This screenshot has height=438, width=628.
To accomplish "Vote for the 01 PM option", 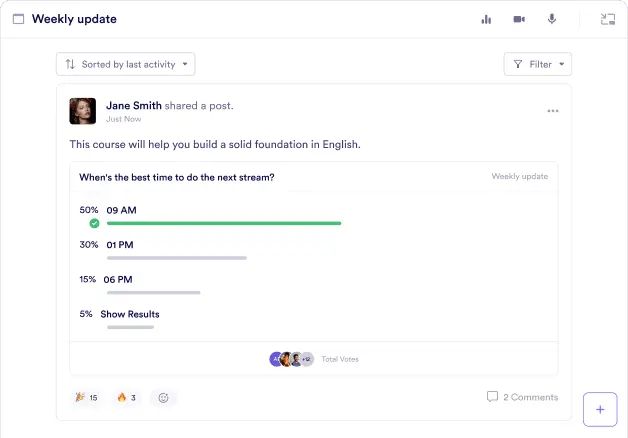I will point(120,245).
